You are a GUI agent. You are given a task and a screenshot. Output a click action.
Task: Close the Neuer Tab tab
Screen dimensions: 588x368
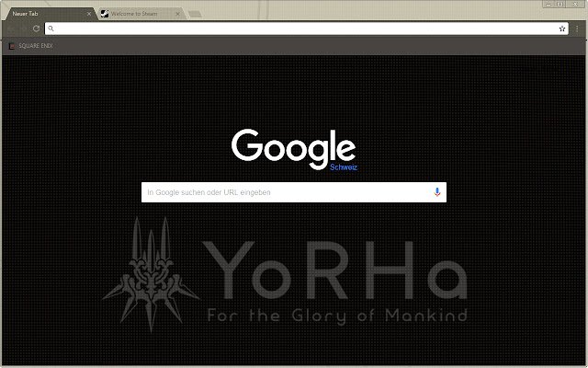[89, 14]
